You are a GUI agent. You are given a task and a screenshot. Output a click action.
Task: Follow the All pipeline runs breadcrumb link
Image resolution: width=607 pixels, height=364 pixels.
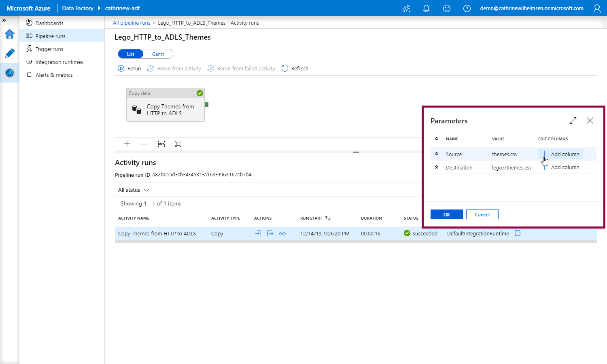tap(132, 23)
